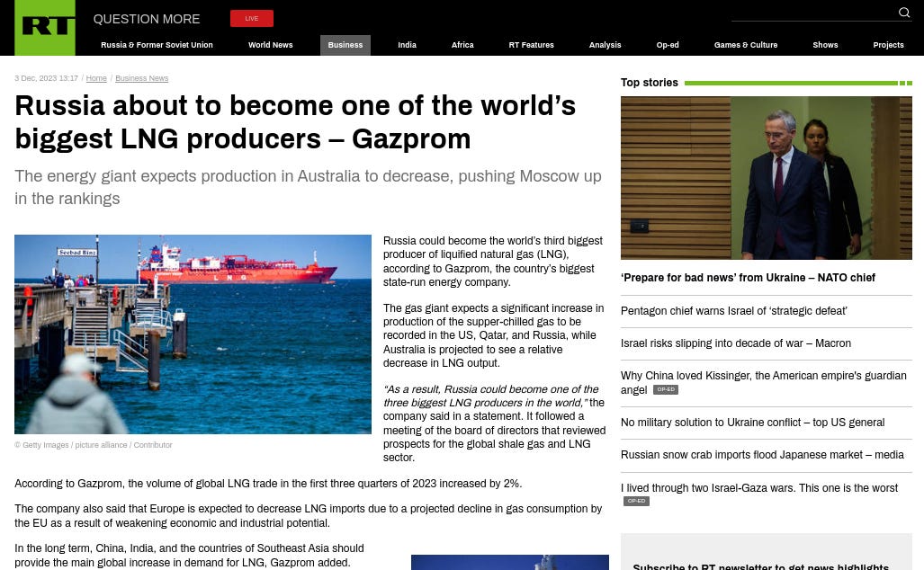This screenshot has height=570, width=924.
Task: Click the partially visible image at bottom of article
Action: [x=510, y=562]
